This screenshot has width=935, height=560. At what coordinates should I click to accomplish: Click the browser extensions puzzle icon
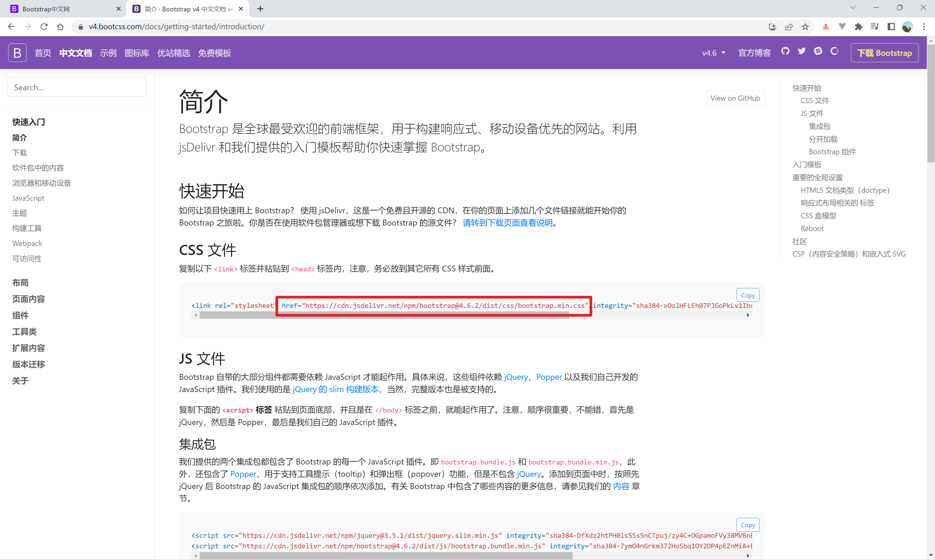pos(858,26)
